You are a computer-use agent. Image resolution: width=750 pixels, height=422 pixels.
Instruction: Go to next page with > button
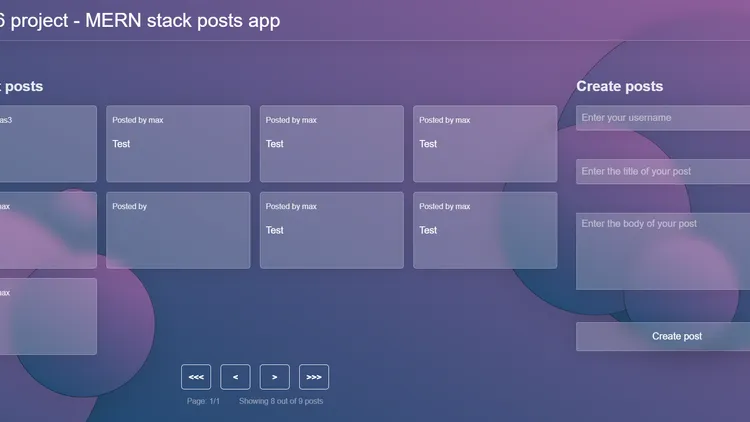(274, 377)
